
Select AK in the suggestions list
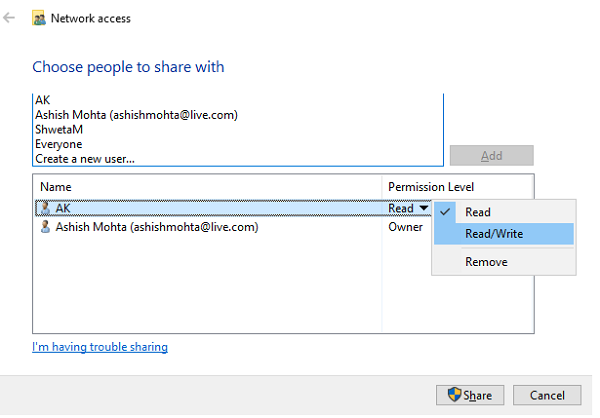[43, 101]
